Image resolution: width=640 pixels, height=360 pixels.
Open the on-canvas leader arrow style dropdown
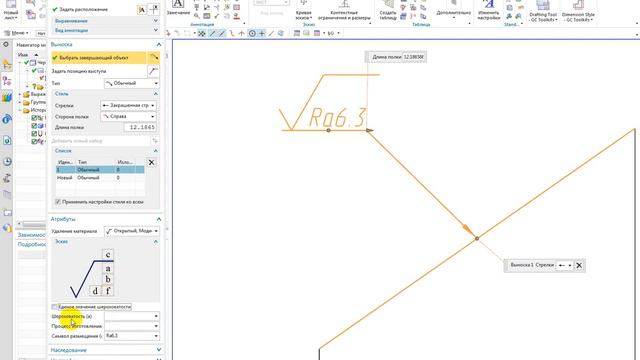(565, 265)
